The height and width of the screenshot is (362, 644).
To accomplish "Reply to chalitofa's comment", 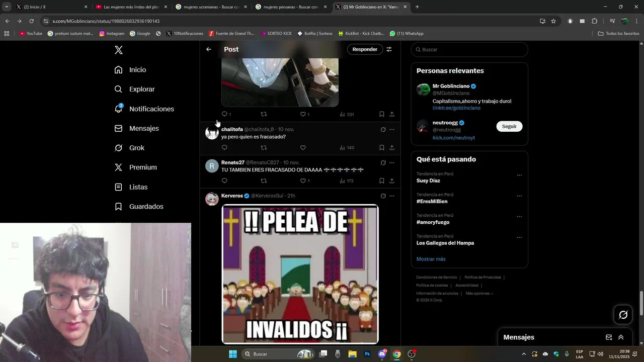I will click(224, 148).
